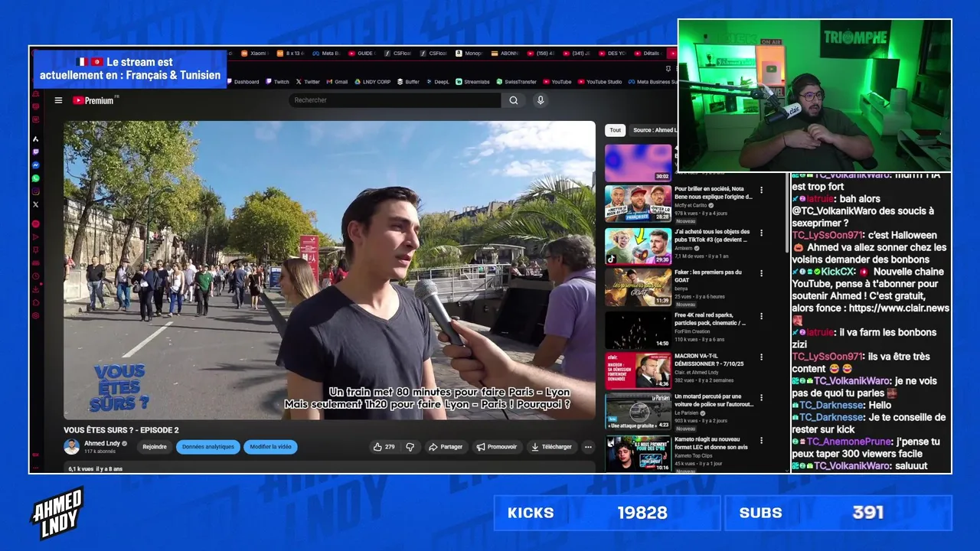
Task: Open the three-dot more actions under video
Action: [x=588, y=447]
